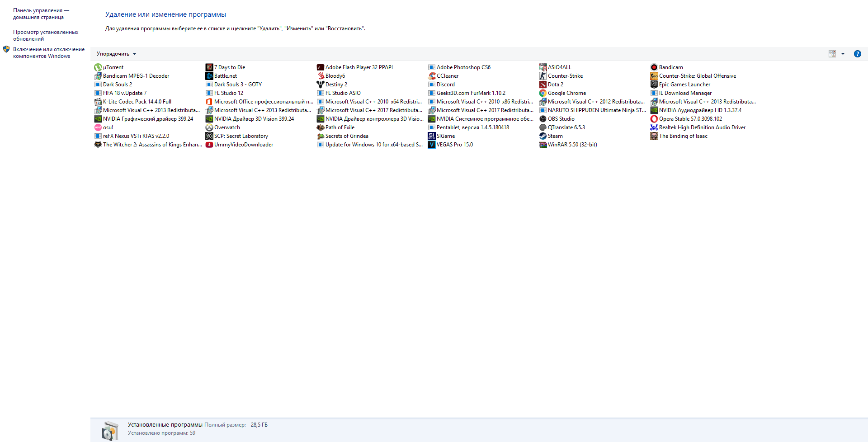Click the OBS Studio icon
Screen dimensions: 868x442
542,119
